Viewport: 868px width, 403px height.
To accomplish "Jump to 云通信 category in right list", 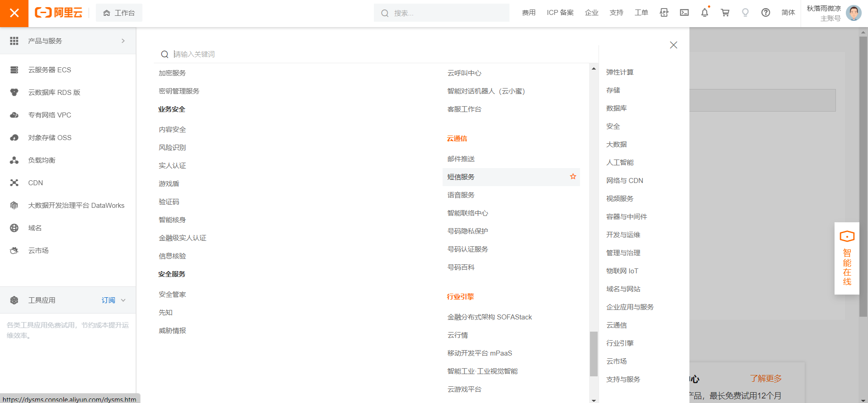I will tap(616, 325).
